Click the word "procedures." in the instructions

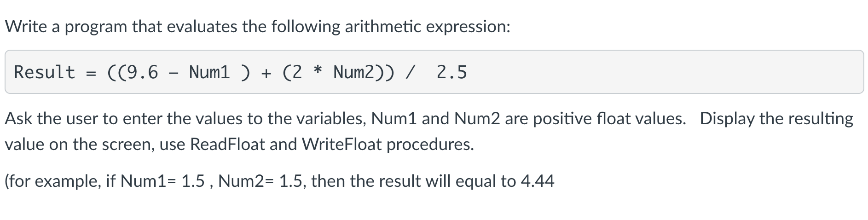430,145
